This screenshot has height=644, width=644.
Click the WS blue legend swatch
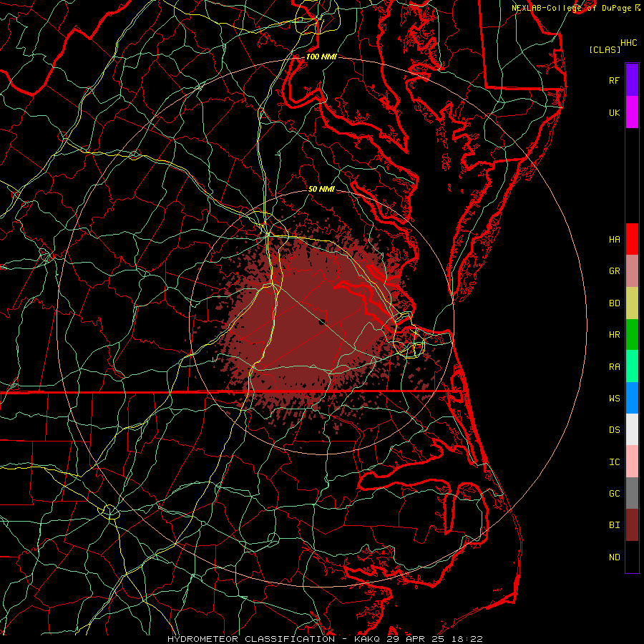click(632, 398)
